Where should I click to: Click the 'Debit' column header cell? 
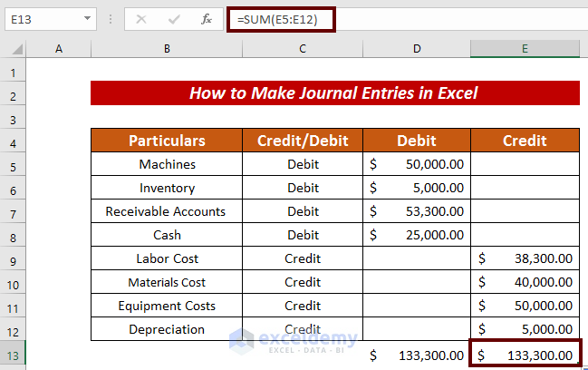(417, 141)
